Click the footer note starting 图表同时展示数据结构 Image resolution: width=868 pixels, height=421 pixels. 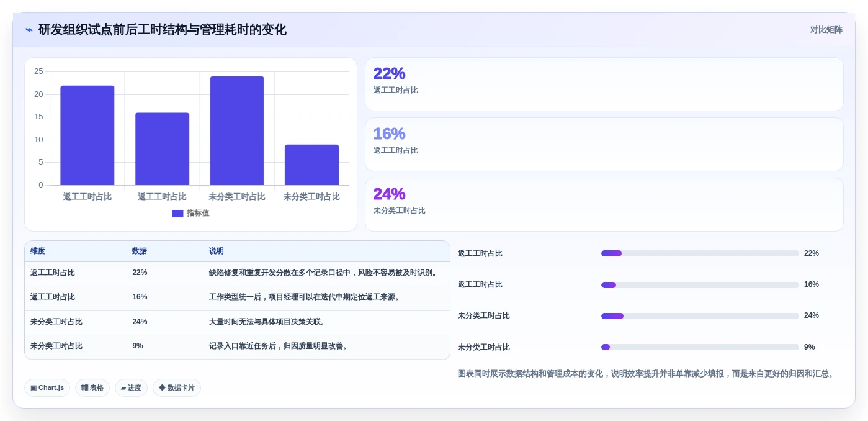click(647, 374)
